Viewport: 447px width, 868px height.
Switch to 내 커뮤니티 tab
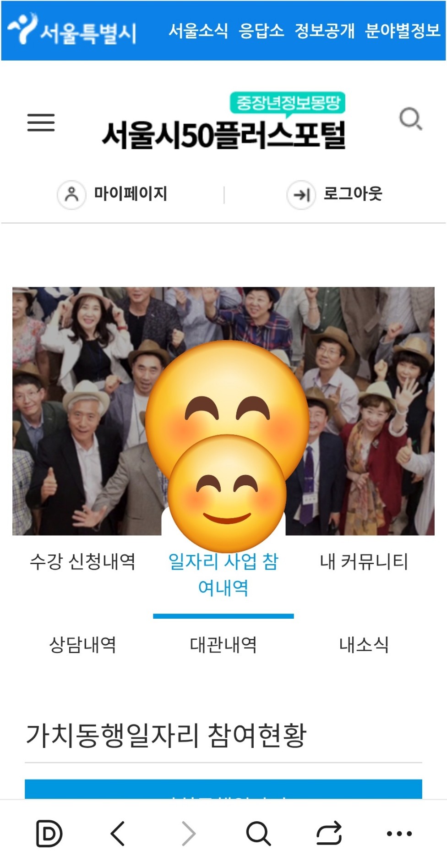tap(364, 561)
